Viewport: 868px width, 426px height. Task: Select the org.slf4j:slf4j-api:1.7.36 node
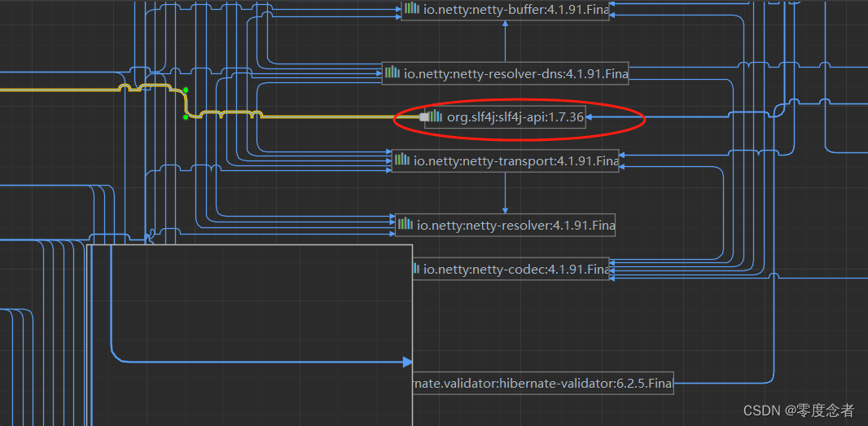[x=505, y=117]
